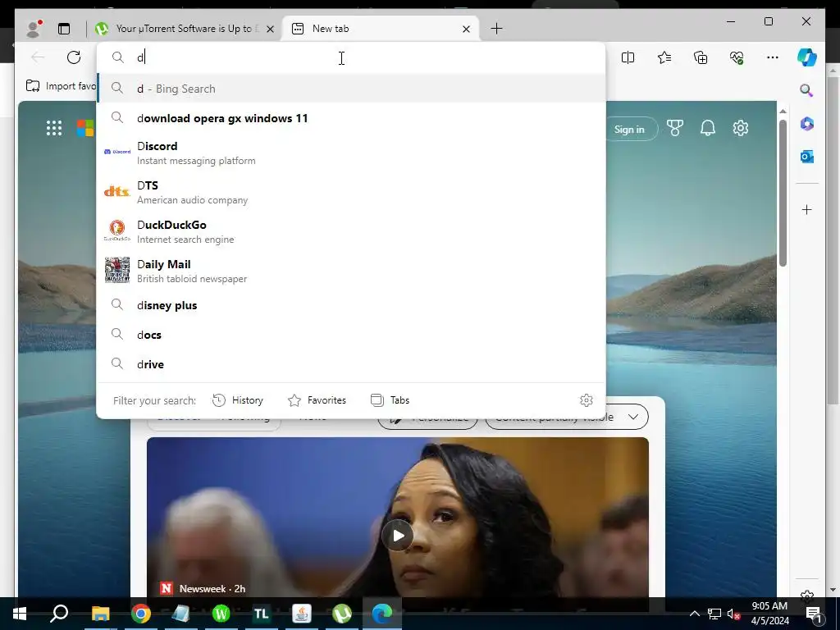Switch to the uTorrent Software tab

pos(183,29)
